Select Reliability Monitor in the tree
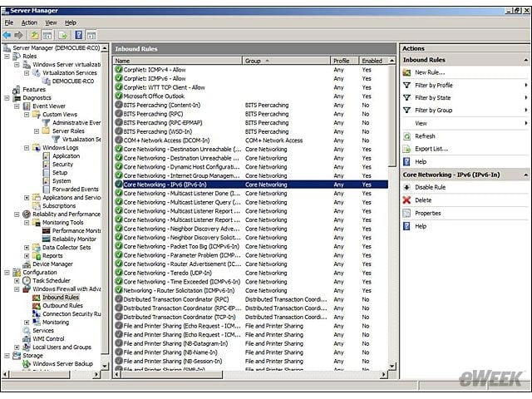 coord(74,239)
